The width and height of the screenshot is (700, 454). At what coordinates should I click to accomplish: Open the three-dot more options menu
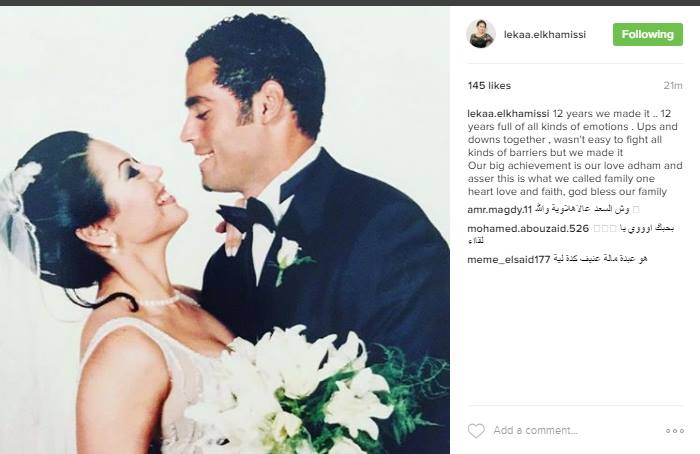tap(675, 431)
